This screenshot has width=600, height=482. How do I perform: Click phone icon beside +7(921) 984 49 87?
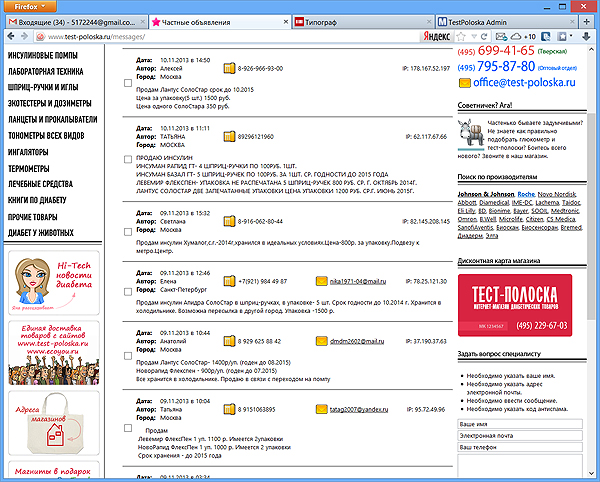click(x=229, y=281)
